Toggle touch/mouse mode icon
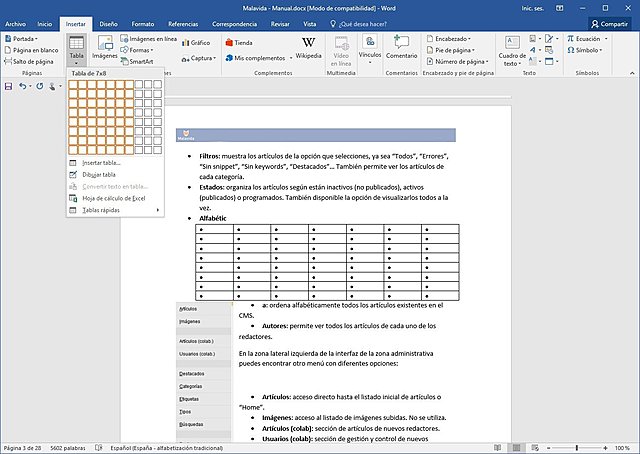Image resolution: width=640 pixels, height=454 pixels. (52, 87)
